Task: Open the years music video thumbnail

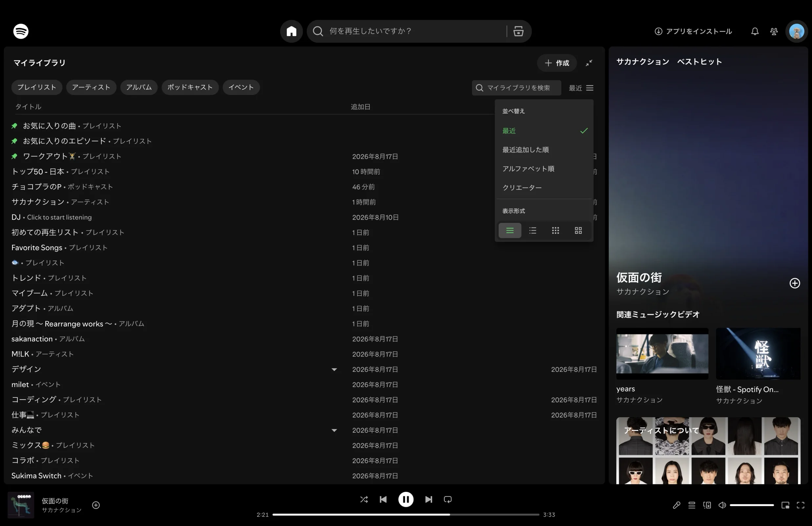Action: 662,353
